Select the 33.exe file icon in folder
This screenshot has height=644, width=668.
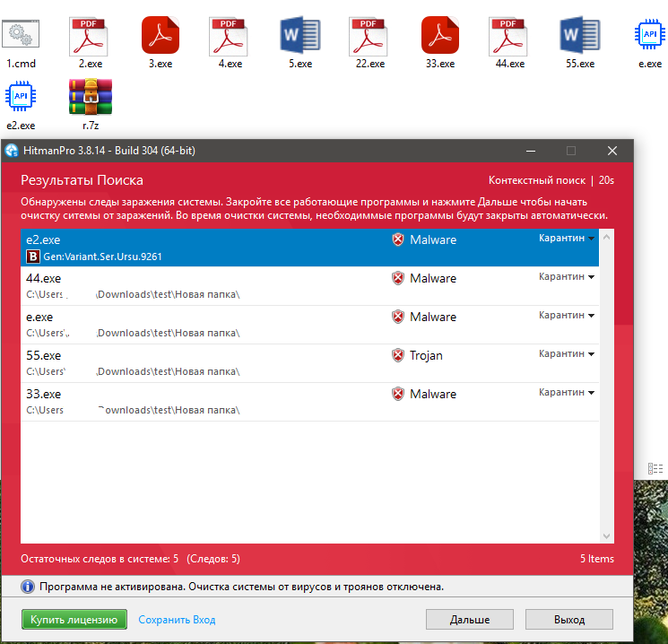point(440,35)
